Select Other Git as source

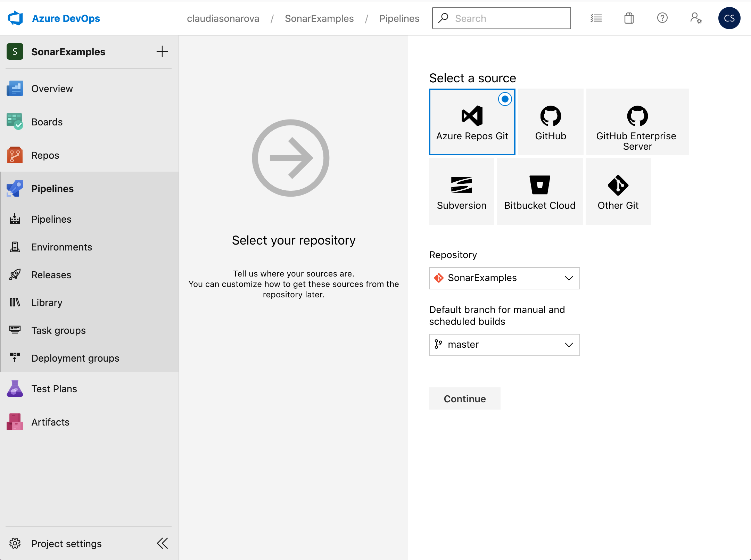[x=619, y=192]
